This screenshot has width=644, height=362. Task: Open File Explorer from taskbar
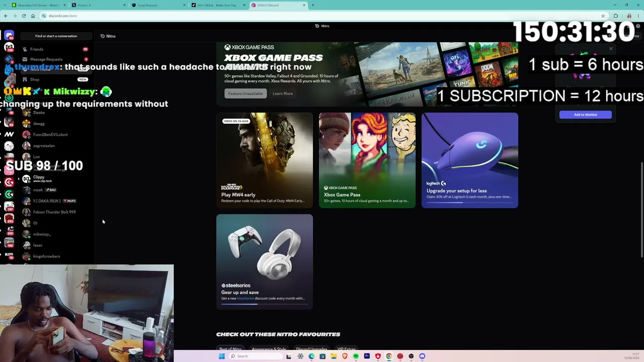coord(334,356)
